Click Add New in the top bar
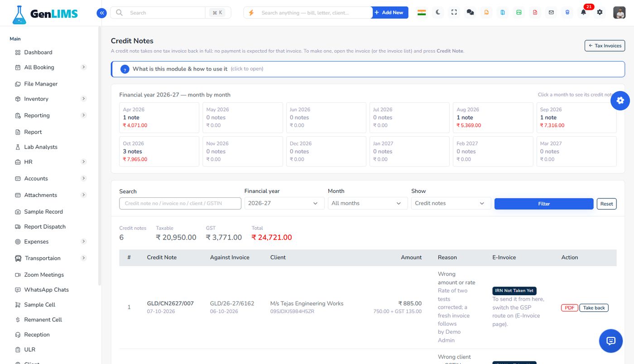 pos(390,13)
